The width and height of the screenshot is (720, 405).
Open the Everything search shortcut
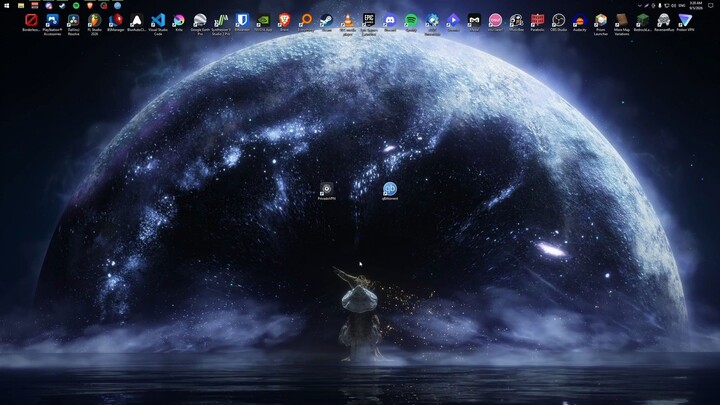306,22
